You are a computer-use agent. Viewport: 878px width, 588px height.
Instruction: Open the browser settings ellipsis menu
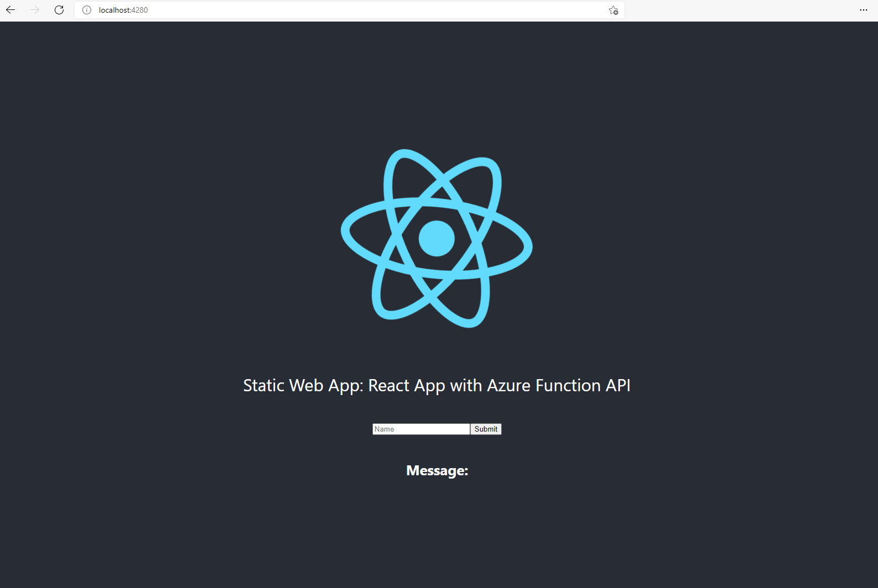[x=864, y=10]
